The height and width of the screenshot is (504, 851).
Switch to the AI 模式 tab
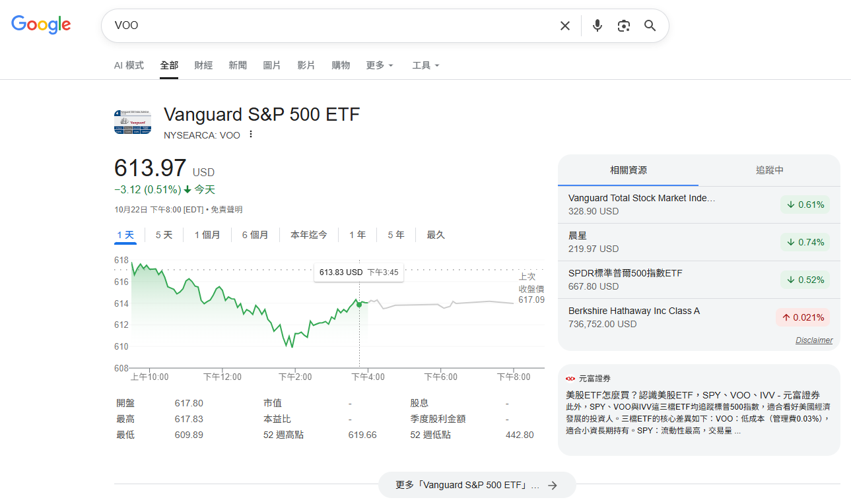point(129,65)
